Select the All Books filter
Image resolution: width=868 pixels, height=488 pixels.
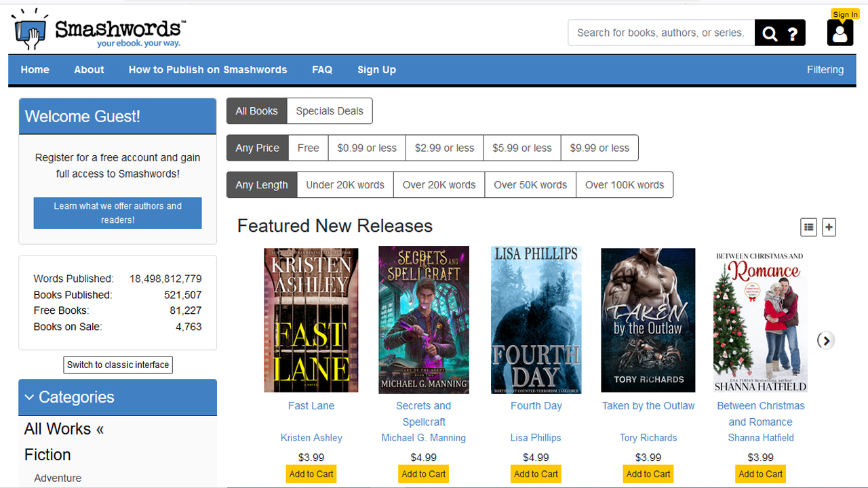[256, 111]
